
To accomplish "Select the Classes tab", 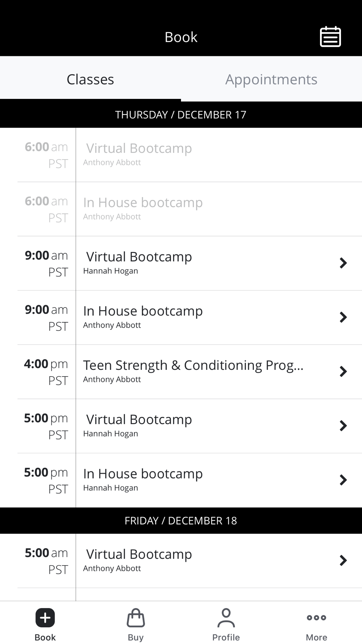I will click(x=90, y=79).
